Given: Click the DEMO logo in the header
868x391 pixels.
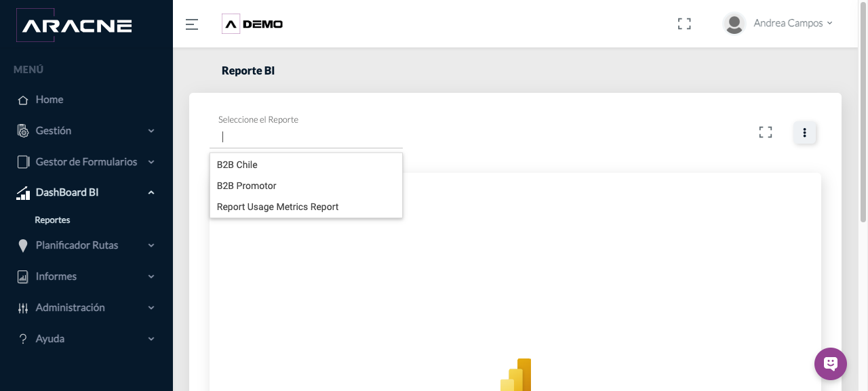Looking at the screenshot, I should 252,24.
